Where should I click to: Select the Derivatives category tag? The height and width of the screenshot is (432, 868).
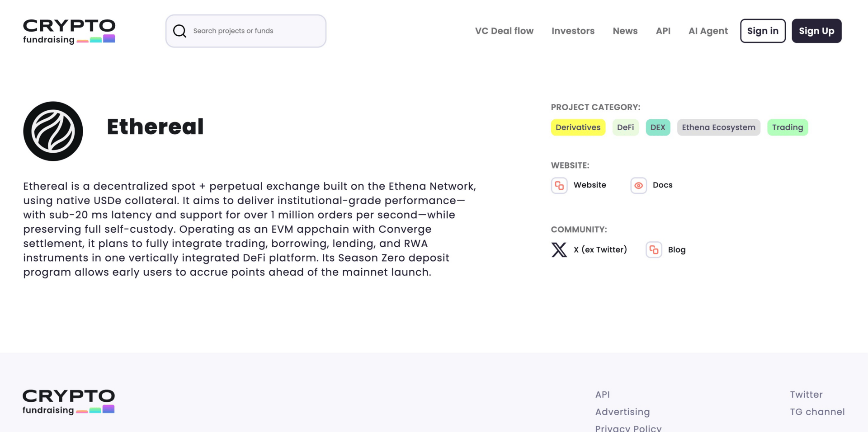point(578,127)
